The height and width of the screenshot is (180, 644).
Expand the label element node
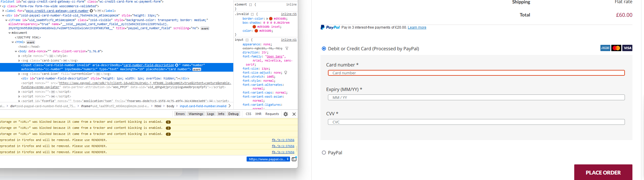click(x=3, y=11)
